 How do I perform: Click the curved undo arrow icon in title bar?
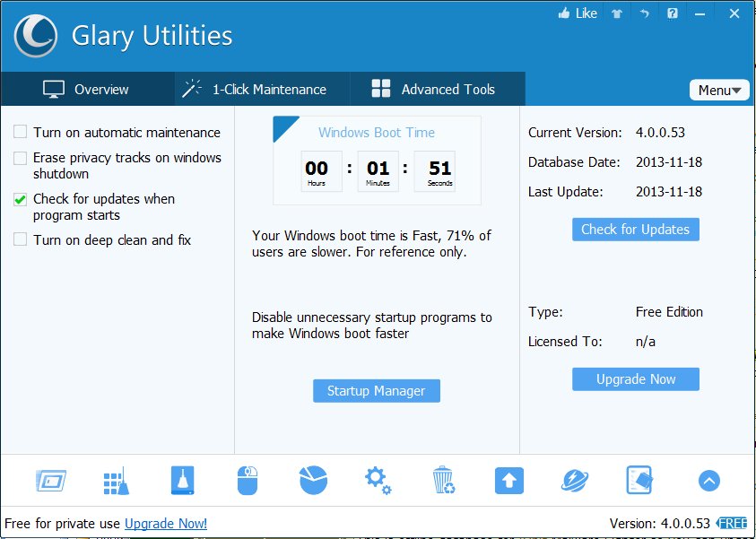[645, 14]
